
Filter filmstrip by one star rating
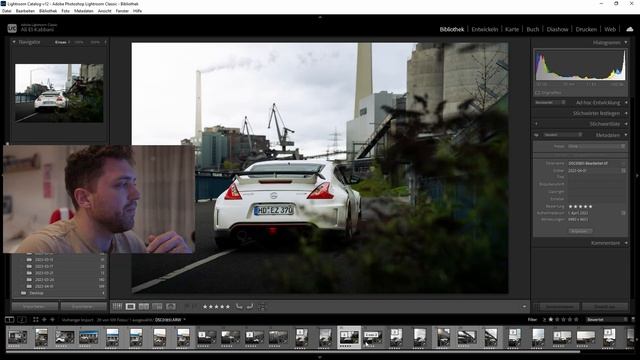551,320
